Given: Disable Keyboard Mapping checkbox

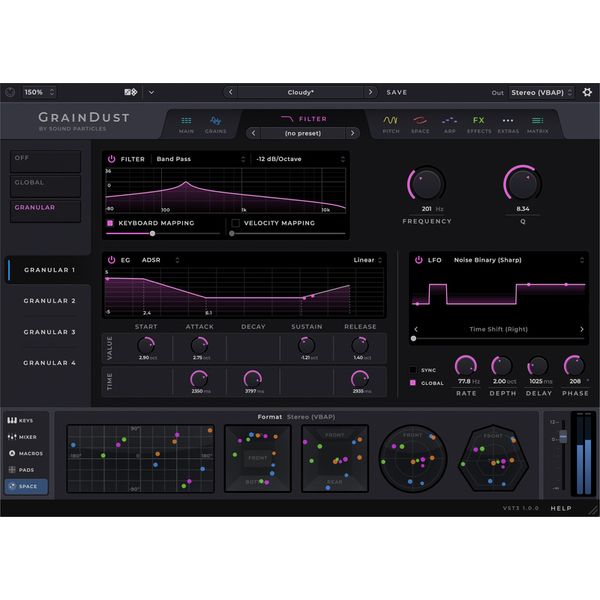Looking at the screenshot, I should click(110, 223).
